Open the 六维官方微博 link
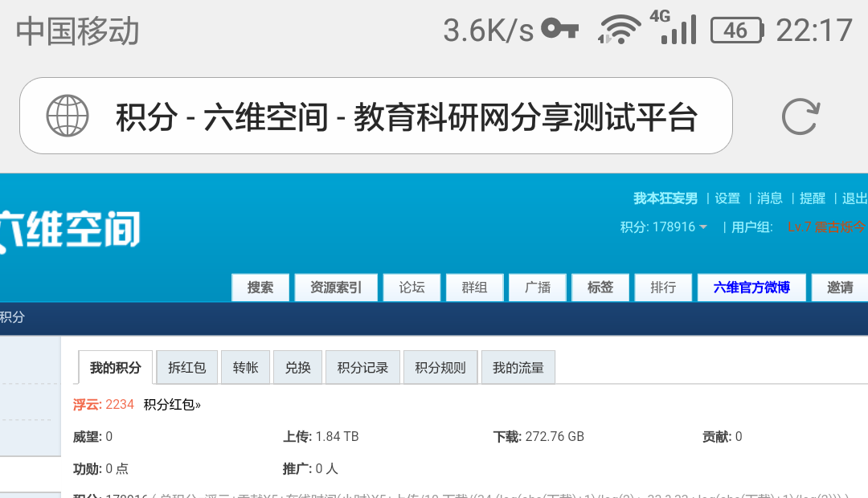Screen dimensions: 868x498 click(x=751, y=288)
